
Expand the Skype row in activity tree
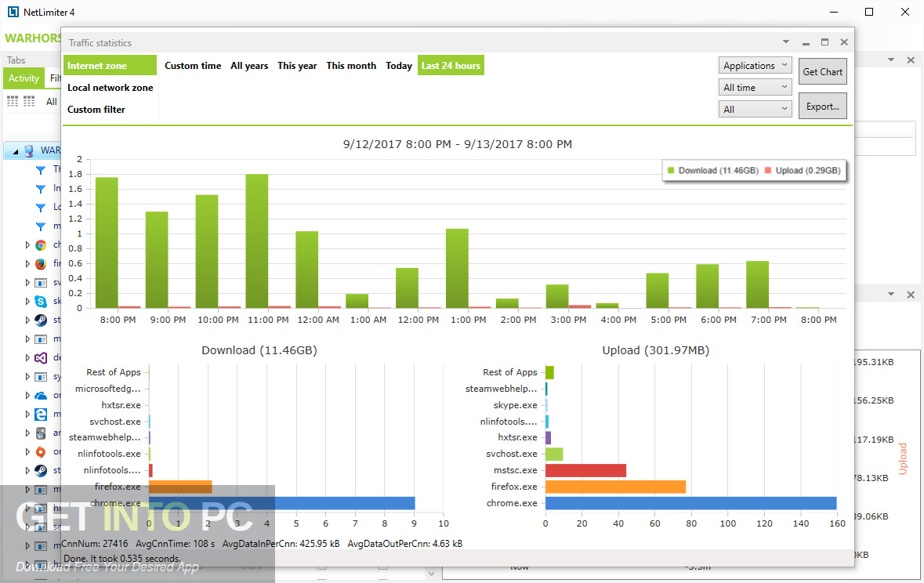pyautogui.click(x=27, y=301)
